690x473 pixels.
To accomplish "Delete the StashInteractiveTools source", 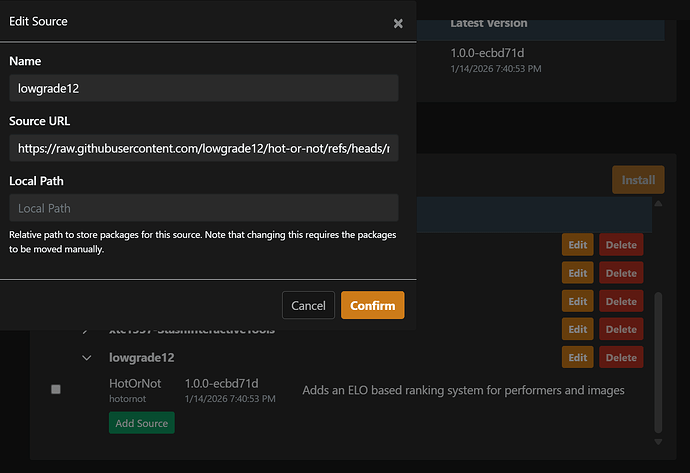I will click(621, 329).
